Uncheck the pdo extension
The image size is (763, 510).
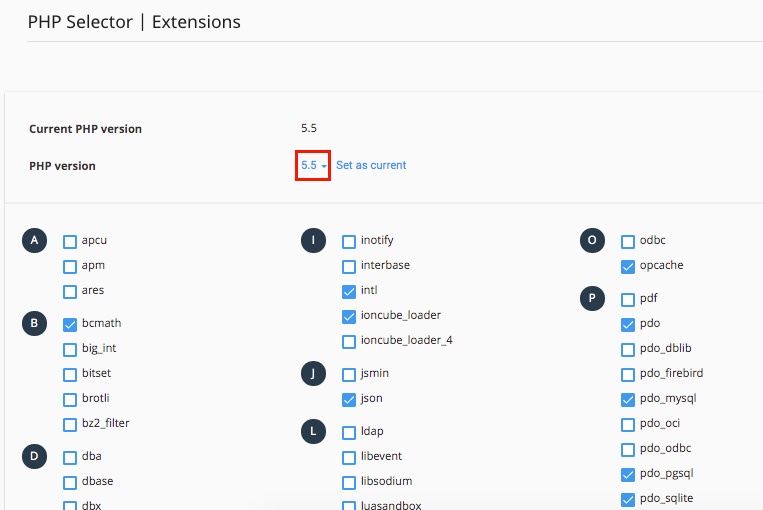[x=628, y=325]
